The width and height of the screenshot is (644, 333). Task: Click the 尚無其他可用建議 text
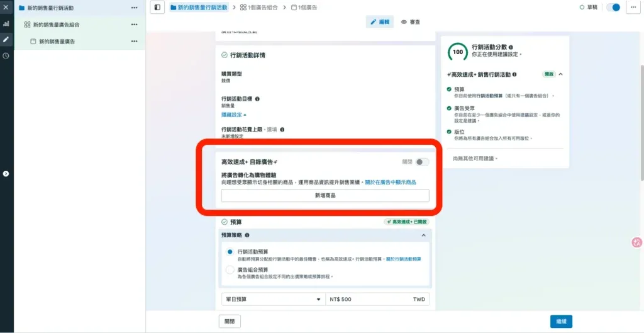475,158
